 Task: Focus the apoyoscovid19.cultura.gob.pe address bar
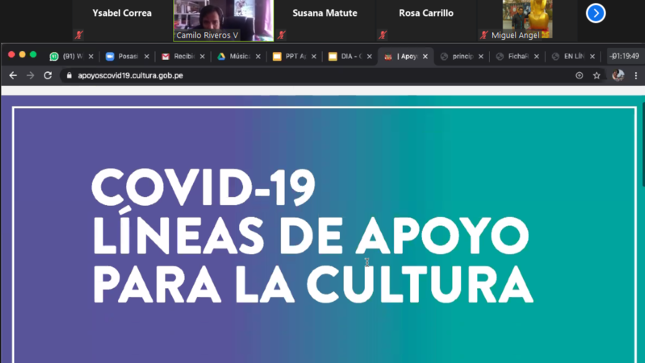(x=321, y=75)
